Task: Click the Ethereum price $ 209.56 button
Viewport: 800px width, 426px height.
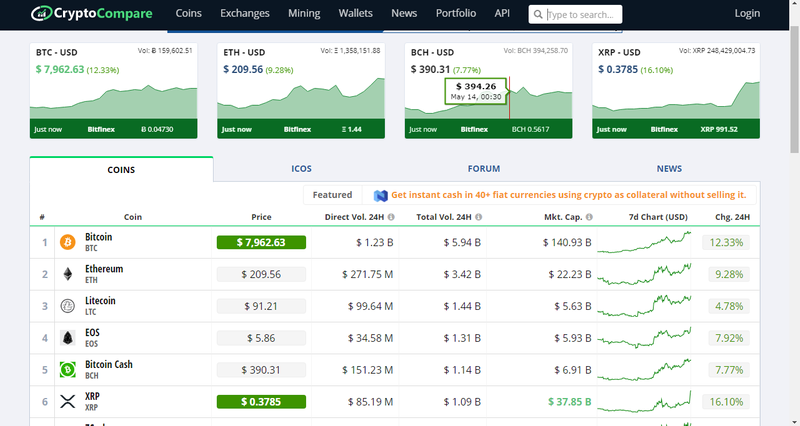Action: click(261, 274)
